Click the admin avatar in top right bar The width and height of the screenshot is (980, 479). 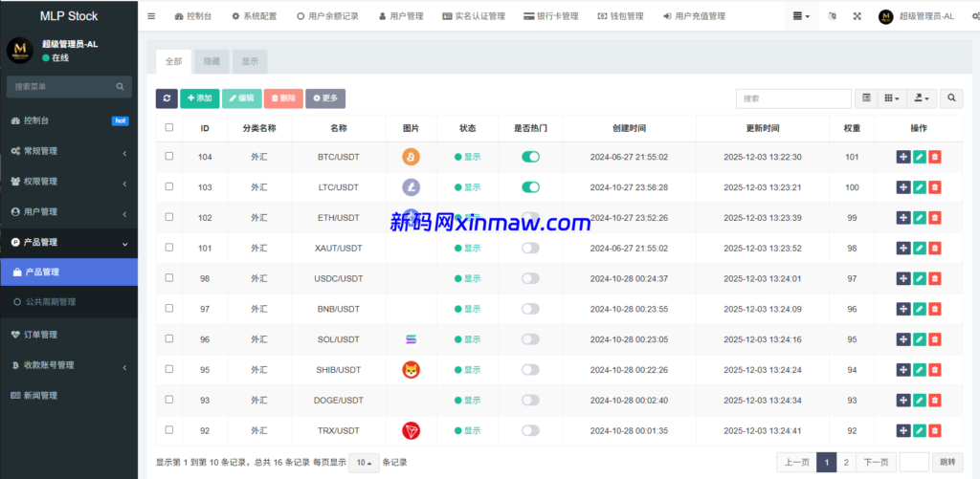pos(885,16)
